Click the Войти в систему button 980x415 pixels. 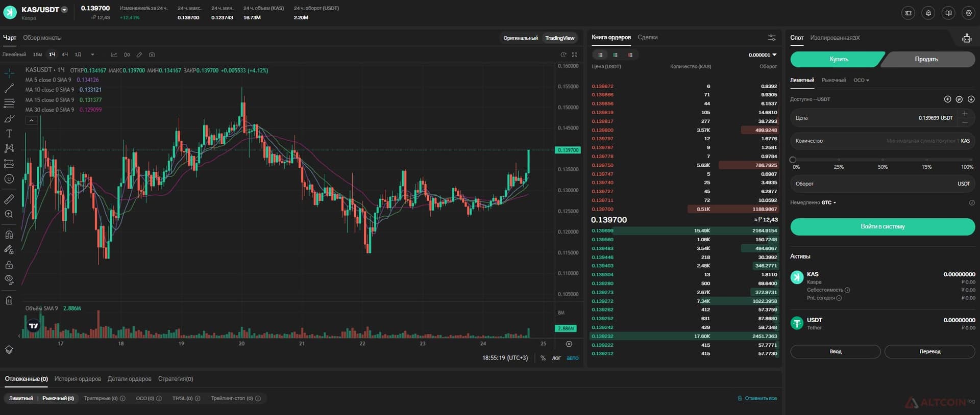pos(883,227)
